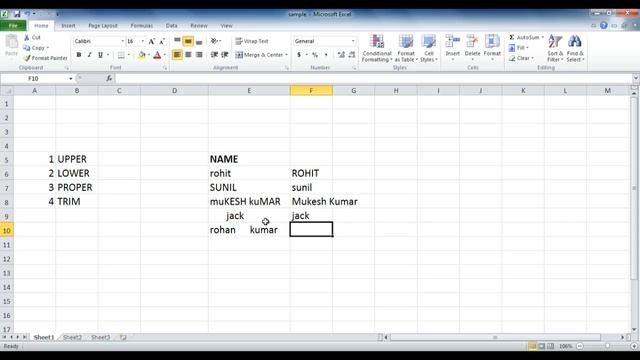This screenshot has height=360, width=640.
Task: Open the Calibri font name dropdown
Action: tap(122, 41)
